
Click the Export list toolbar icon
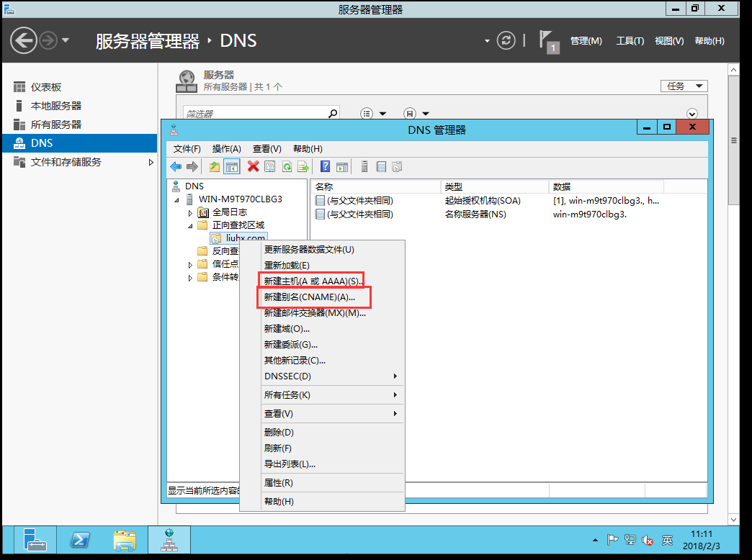point(303,167)
